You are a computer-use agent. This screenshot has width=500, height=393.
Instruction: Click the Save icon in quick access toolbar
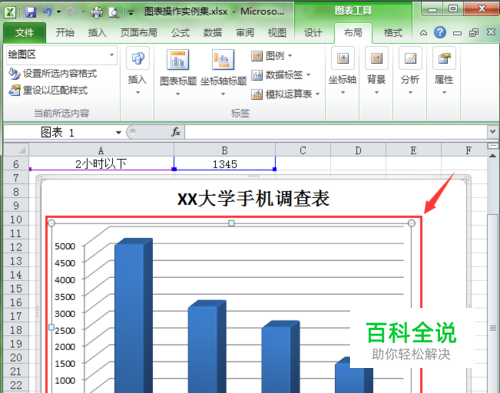[x=31, y=12]
